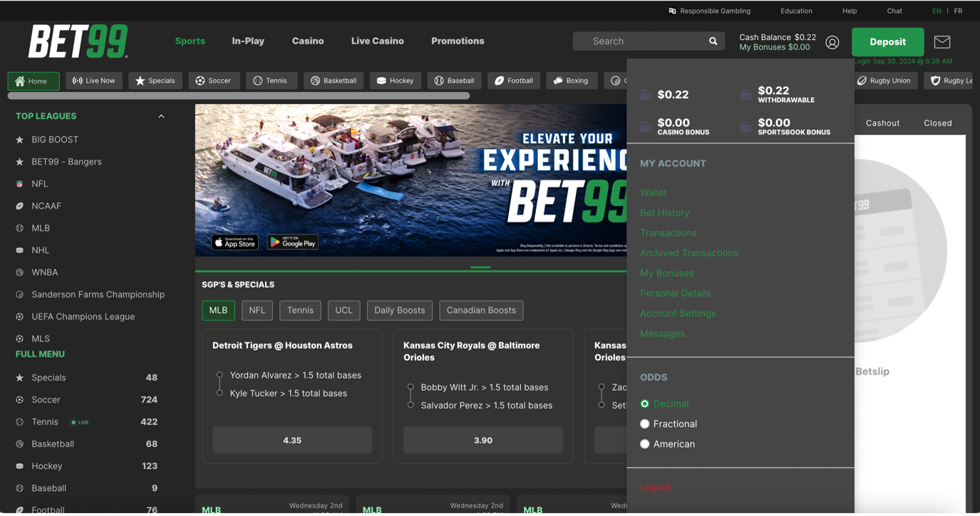Select Decimal odds format
Image resolution: width=980 pixels, height=516 pixels.
coord(644,403)
